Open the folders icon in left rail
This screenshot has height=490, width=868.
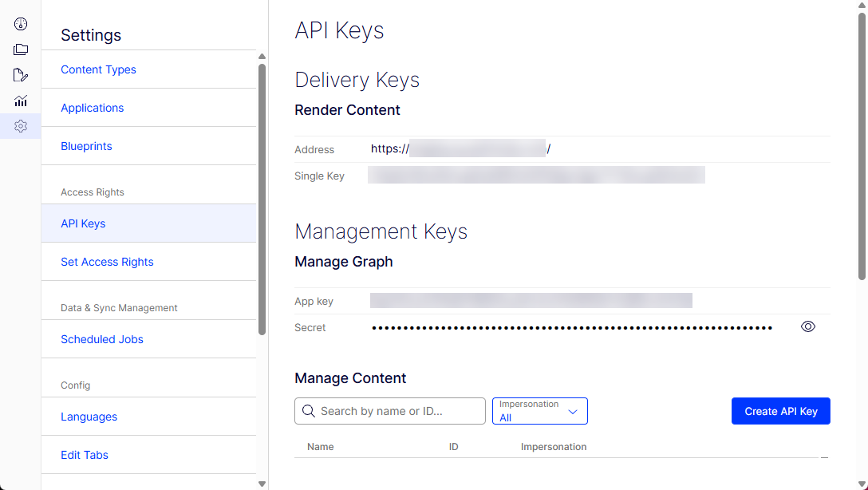pyautogui.click(x=21, y=49)
